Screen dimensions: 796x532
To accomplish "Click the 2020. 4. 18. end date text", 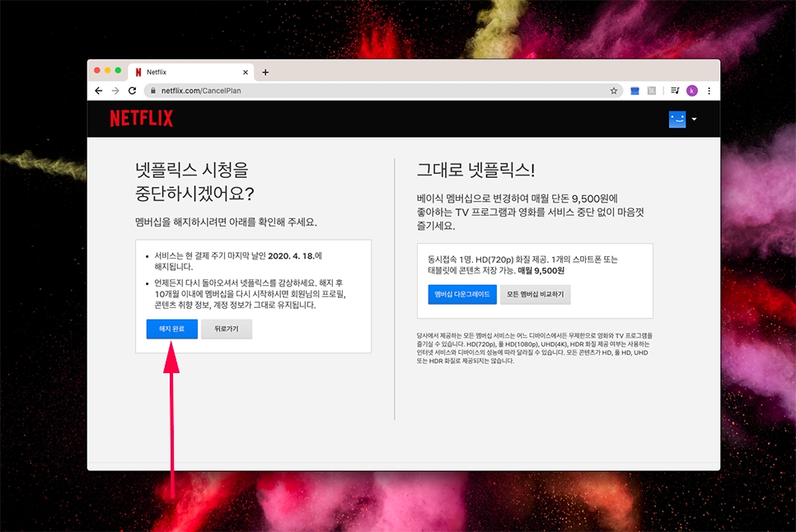I will [291, 256].
